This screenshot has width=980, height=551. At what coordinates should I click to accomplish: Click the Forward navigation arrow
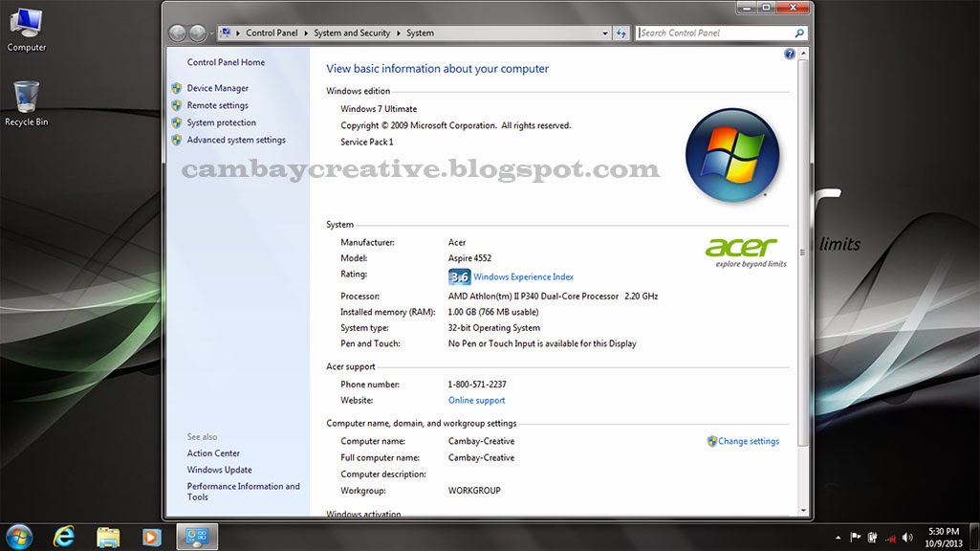point(198,33)
